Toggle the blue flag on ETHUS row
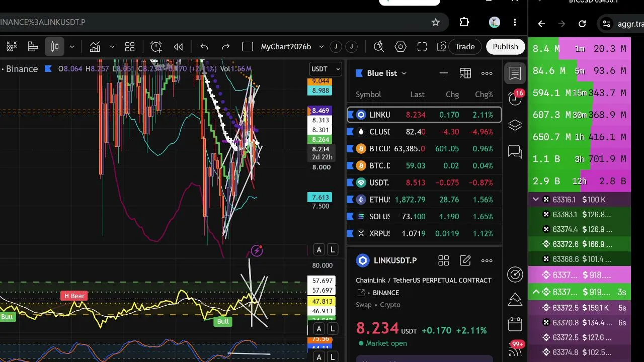 pos(351,200)
